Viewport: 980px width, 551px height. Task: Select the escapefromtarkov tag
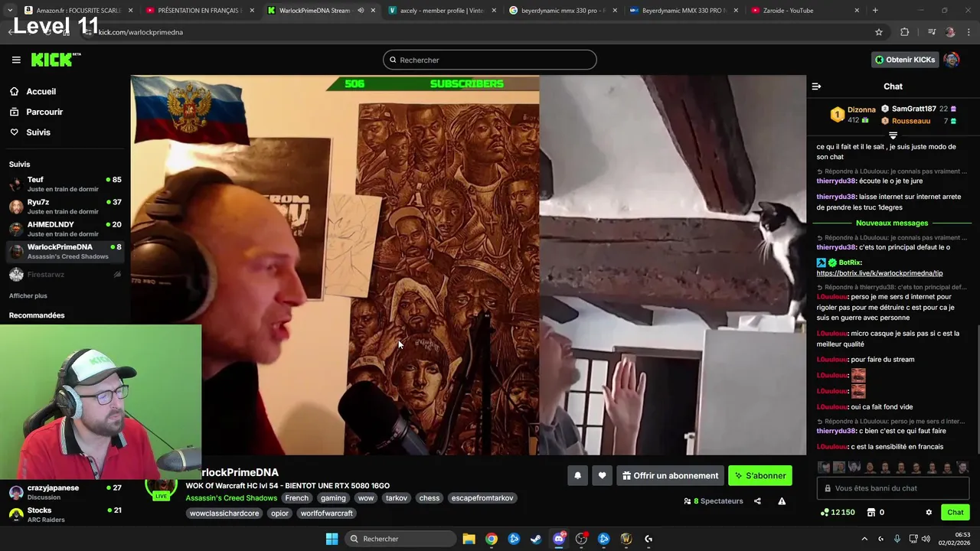click(x=482, y=498)
